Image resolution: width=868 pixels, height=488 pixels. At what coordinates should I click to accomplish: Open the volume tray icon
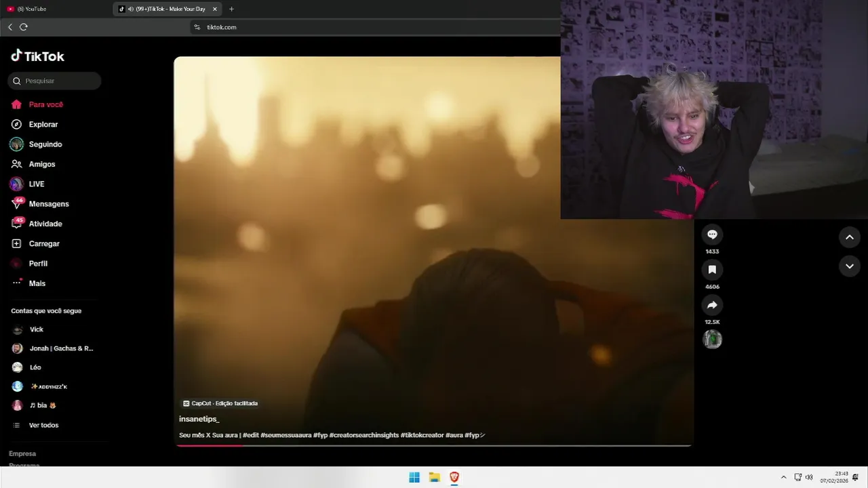(809, 477)
